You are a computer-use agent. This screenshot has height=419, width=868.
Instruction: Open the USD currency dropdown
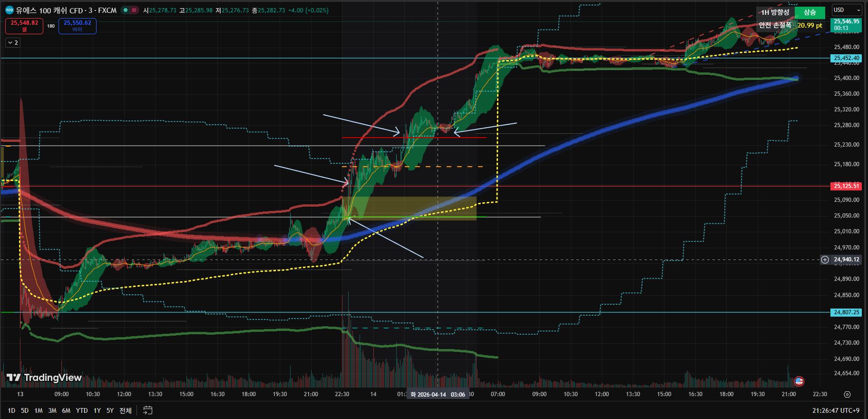(847, 10)
